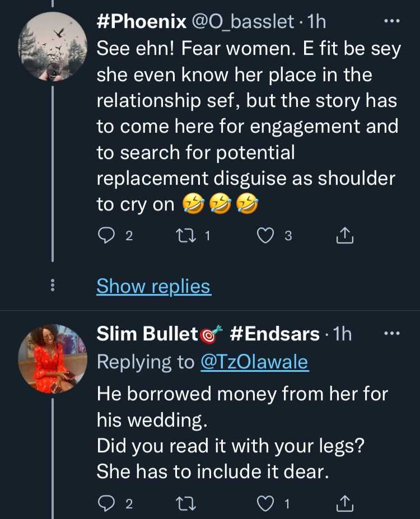
Task: Open the @TzOlawale mention link
Action: click(x=254, y=362)
